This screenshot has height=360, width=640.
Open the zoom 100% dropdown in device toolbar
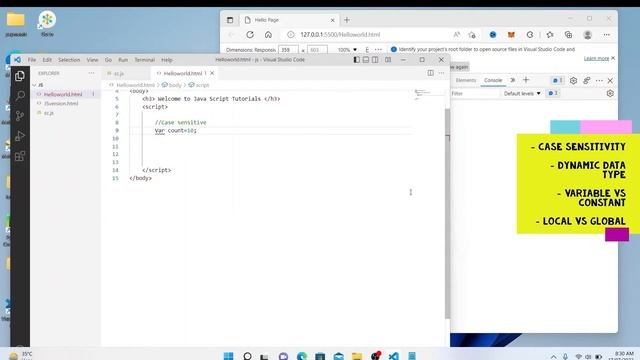pyautogui.click(x=347, y=50)
